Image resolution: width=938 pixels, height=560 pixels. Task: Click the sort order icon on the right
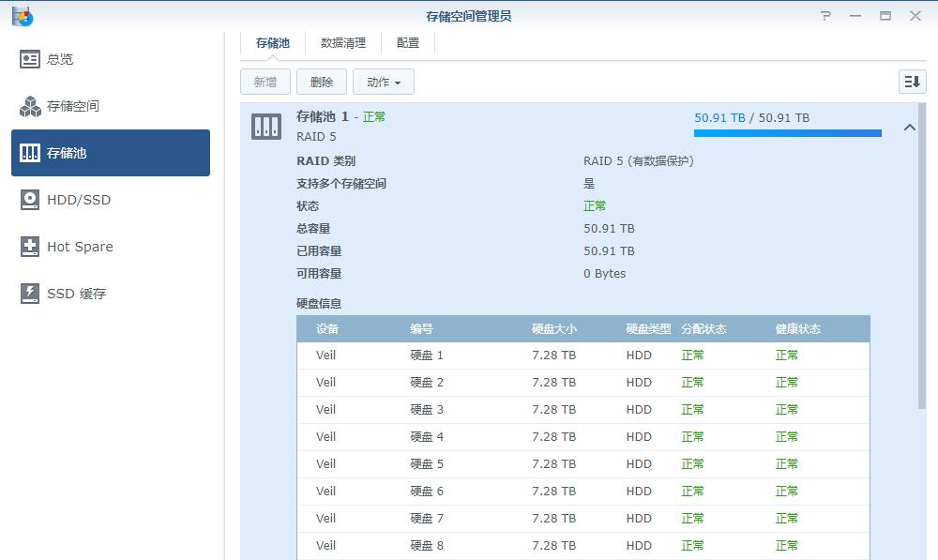911,82
